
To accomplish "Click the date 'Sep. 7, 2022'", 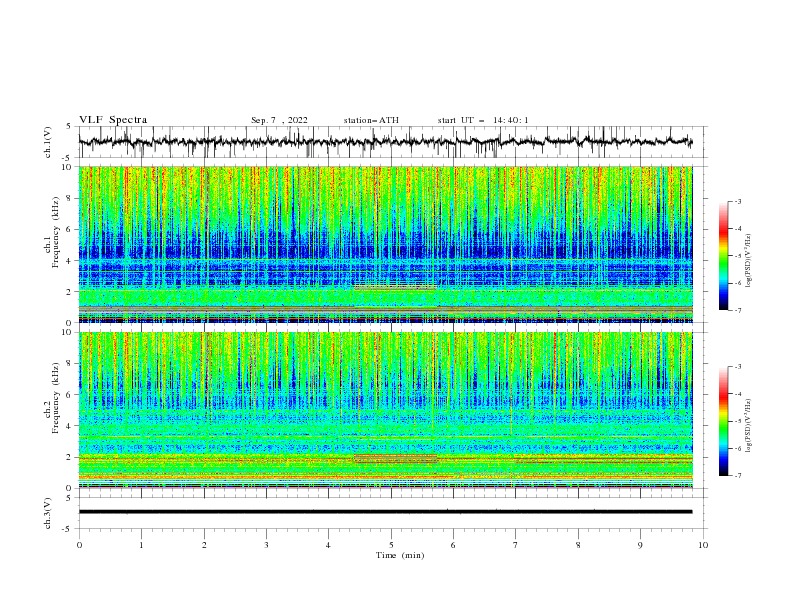I will pos(279,120).
